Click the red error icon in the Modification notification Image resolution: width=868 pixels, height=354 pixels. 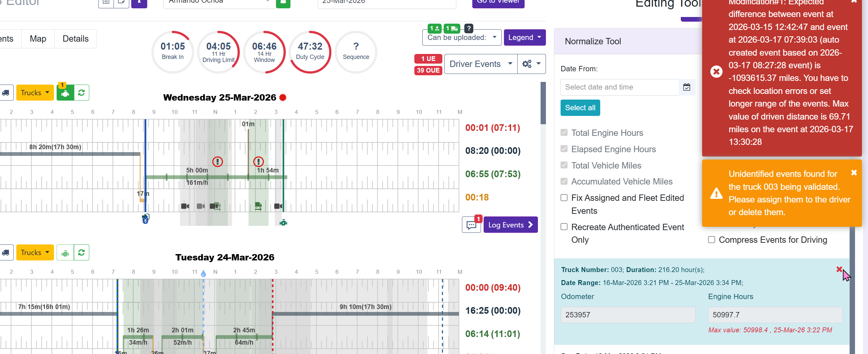point(716,72)
